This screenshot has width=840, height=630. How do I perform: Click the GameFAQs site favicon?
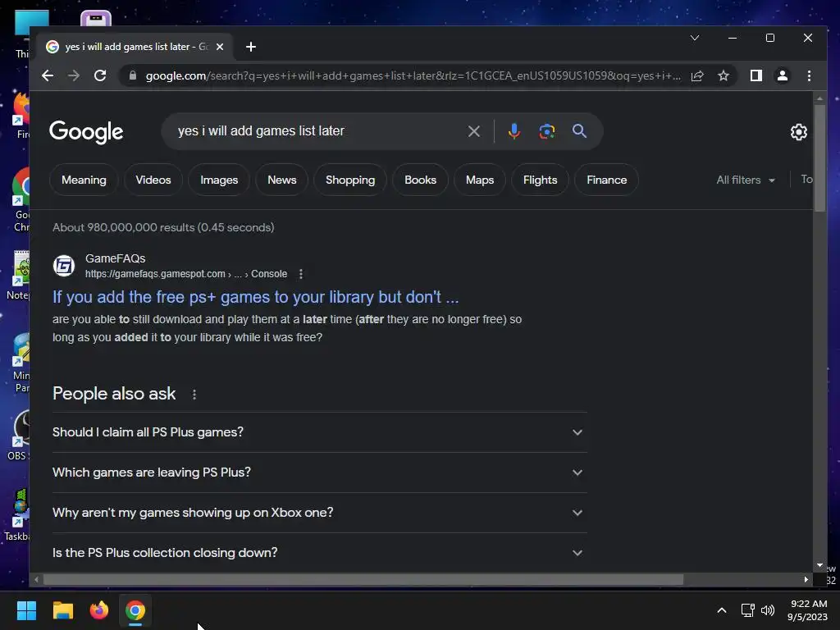click(64, 266)
